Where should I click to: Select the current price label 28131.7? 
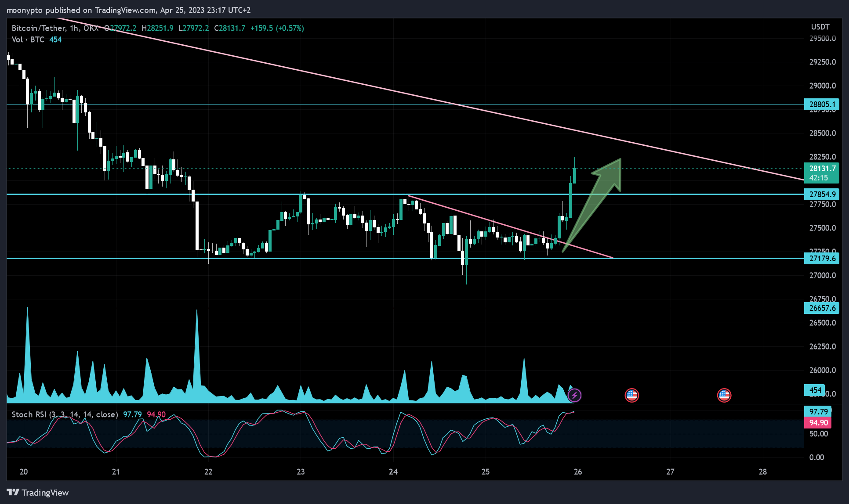pyautogui.click(x=822, y=173)
